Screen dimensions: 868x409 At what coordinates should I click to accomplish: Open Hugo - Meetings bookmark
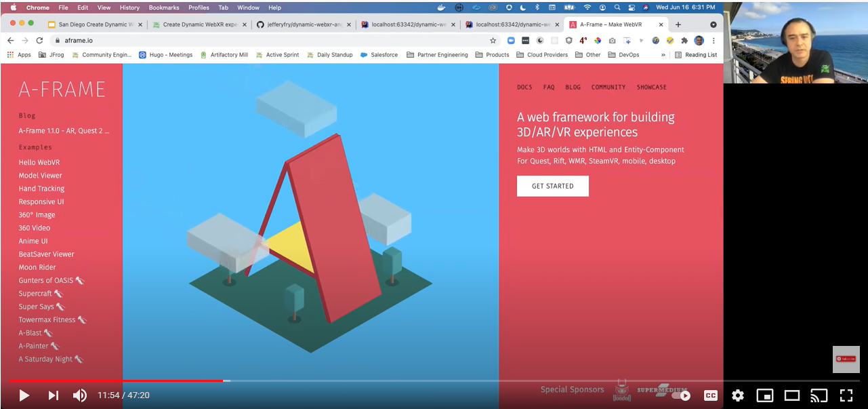(166, 55)
